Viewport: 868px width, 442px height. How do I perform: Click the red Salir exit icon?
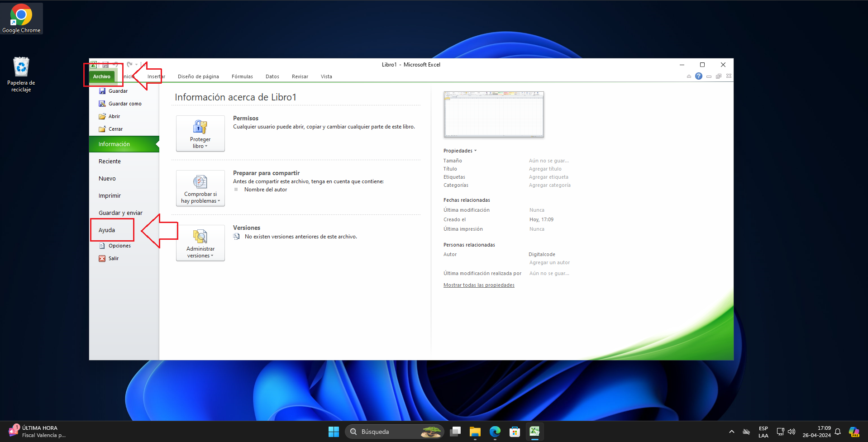click(102, 258)
